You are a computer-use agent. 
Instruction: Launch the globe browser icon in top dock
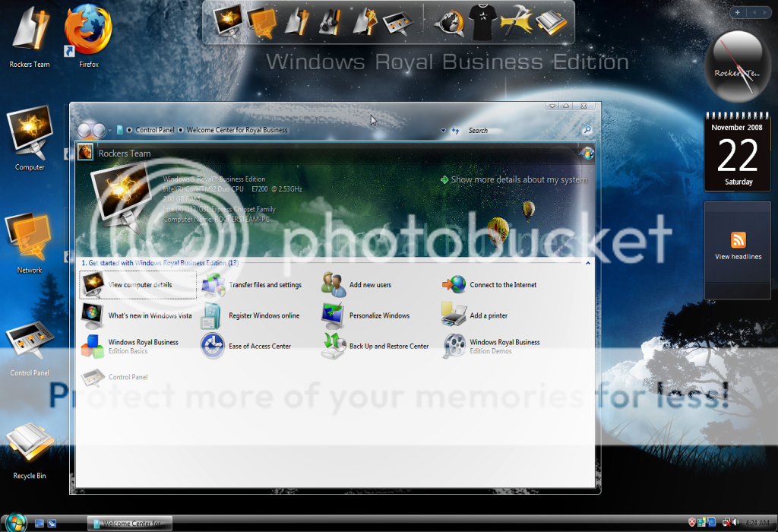(450, 23)
